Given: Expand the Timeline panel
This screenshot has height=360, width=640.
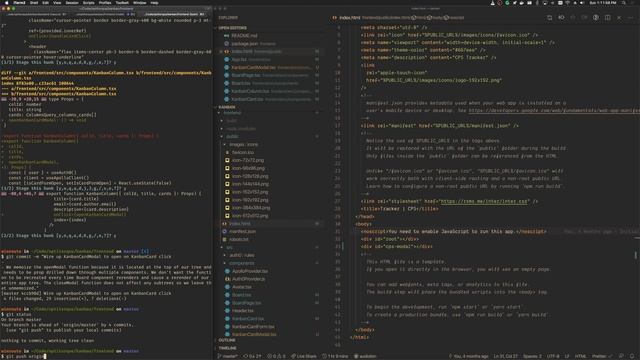Looking at the screenshot, I should tap(227, 348).
